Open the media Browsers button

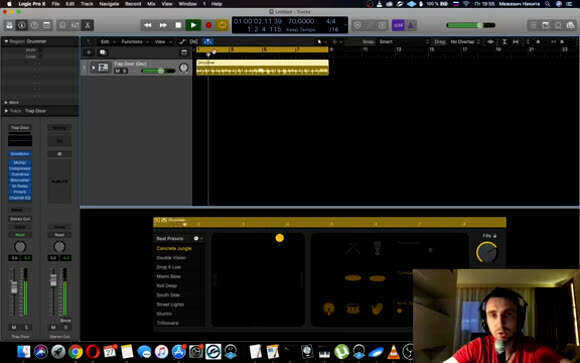pyautogui.click(x=571, y=25)
